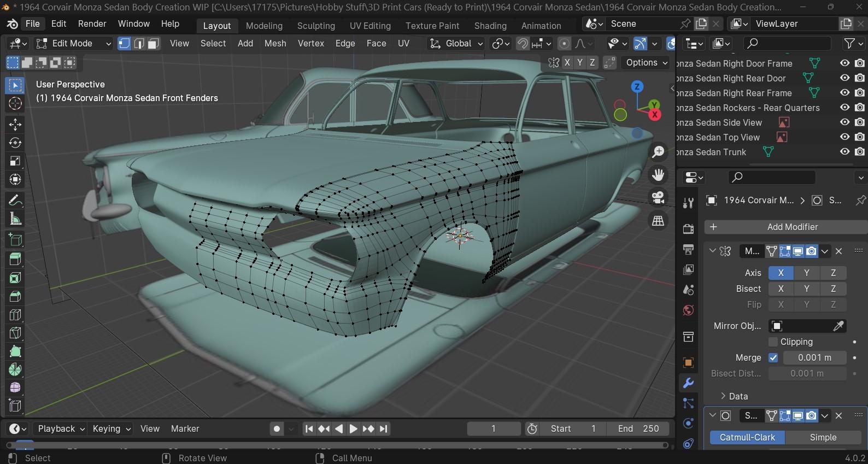Open the Mesh menu

275,44
